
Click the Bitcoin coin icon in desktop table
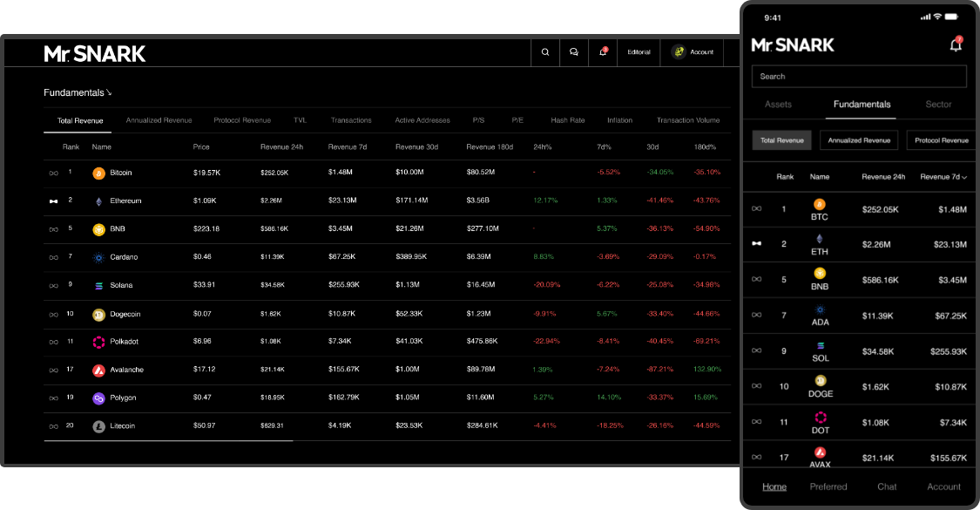98,173
